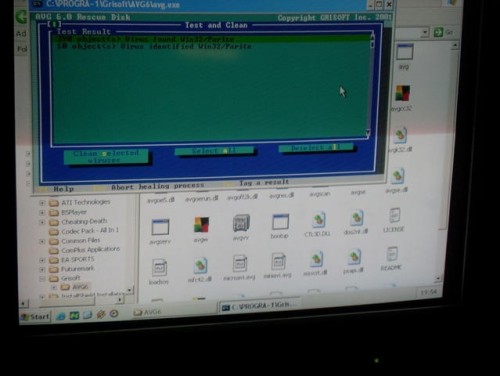Expand the Cheating-Death tree node
This screenshot has height=376, width=500.
click(x=42, y=222)
